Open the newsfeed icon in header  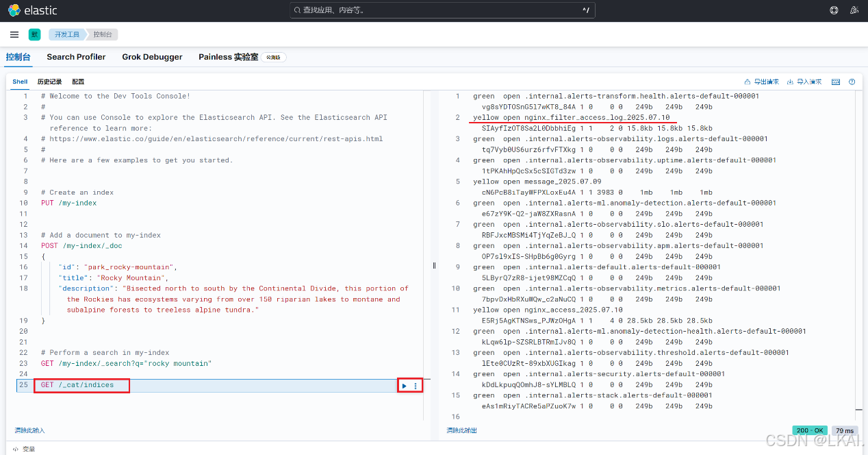pyautogui.click(x=854, y=10)
